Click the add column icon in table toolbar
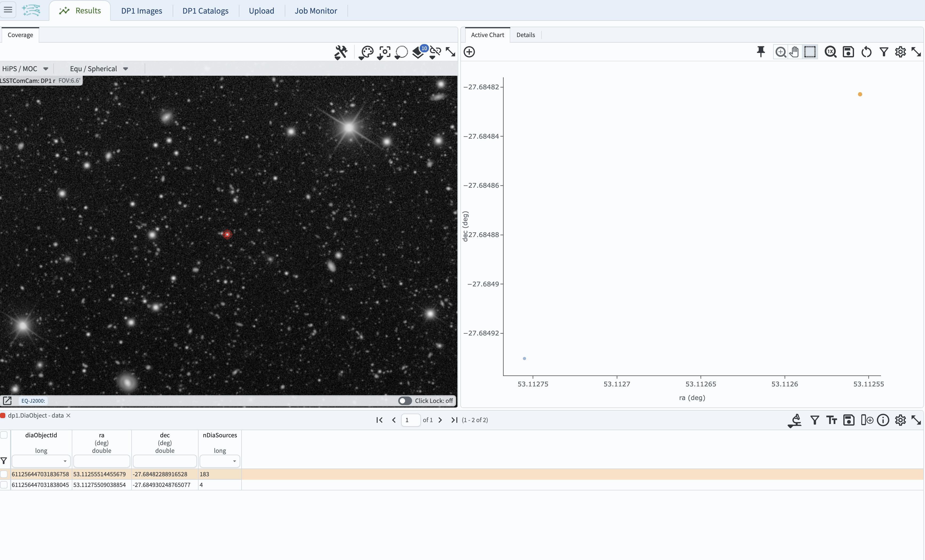Viewport: 925px width, 560px height. (867, 420)
